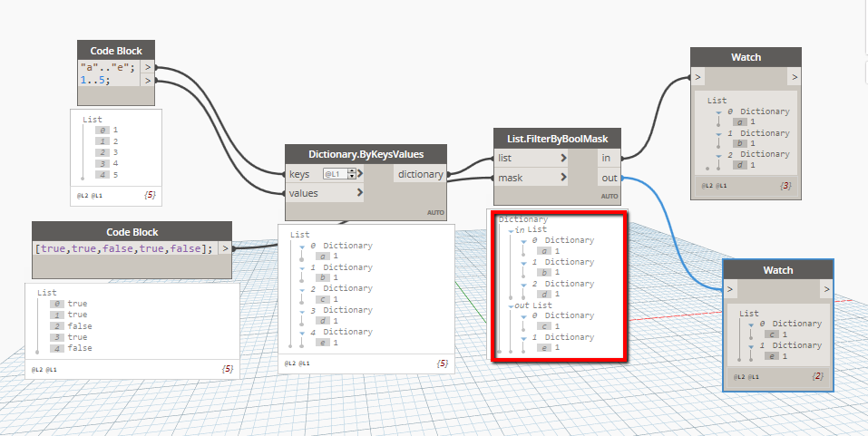868x436 pixels.
Task: Click the keys input port
Action: tap(299, 174)
